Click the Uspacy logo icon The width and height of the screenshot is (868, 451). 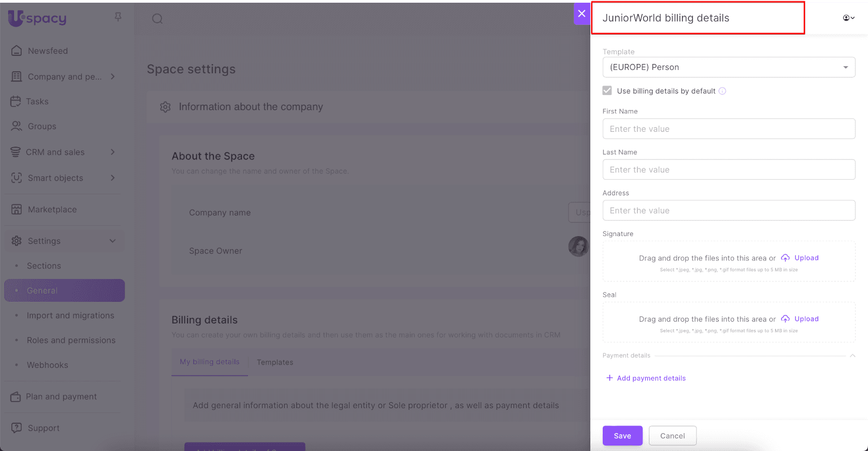(x=16, y=18)
